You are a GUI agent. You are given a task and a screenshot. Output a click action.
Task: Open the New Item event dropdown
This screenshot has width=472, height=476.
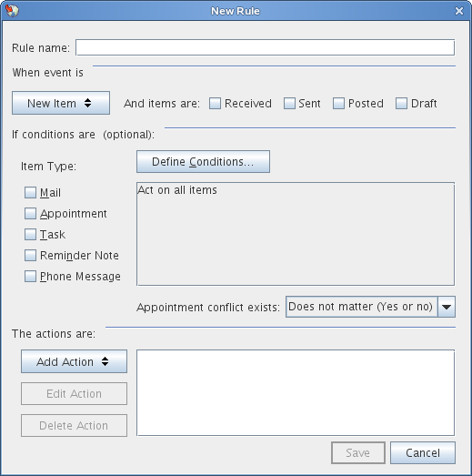[x=61, y=103]
